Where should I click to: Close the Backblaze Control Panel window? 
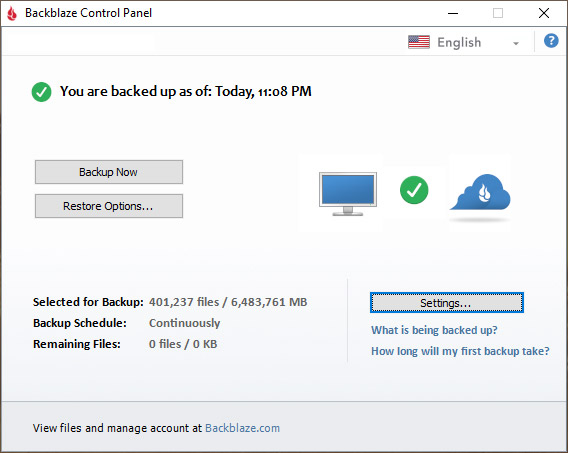(x=544, y=13)
